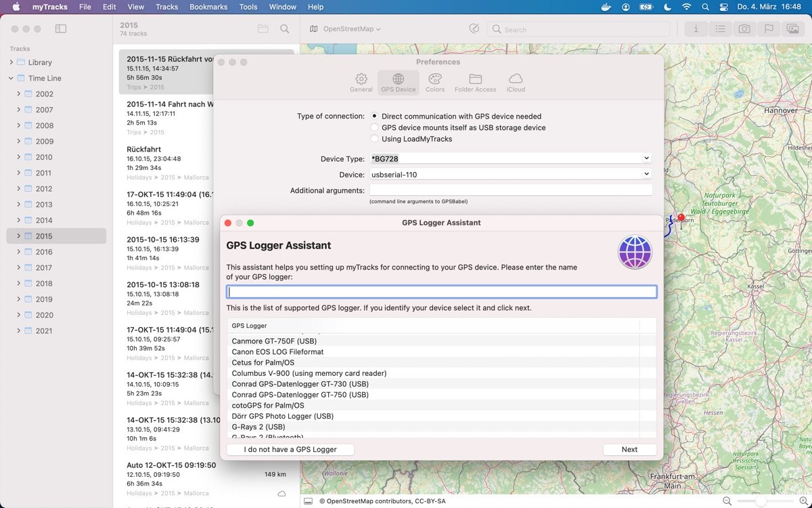The image size is (812, 508).
Task: Click the zoom out magnifier on map
Action: click(x=727, y=501)
